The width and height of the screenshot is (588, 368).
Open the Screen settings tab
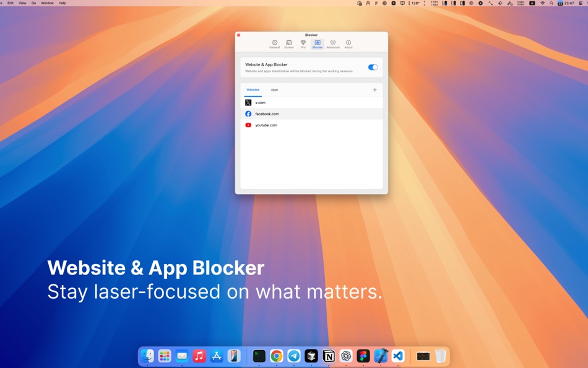[x=289, y=45]
